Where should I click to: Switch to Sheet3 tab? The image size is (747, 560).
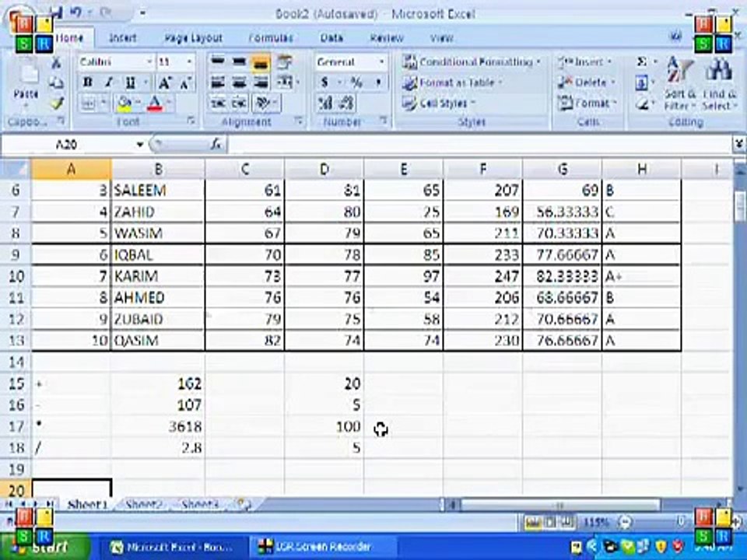coord(200,504)
